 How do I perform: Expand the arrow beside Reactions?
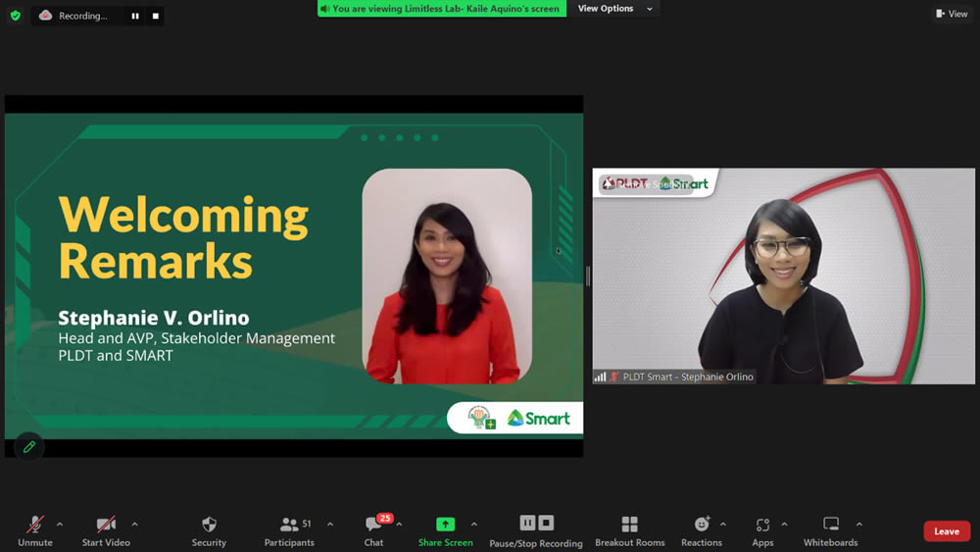723,525
